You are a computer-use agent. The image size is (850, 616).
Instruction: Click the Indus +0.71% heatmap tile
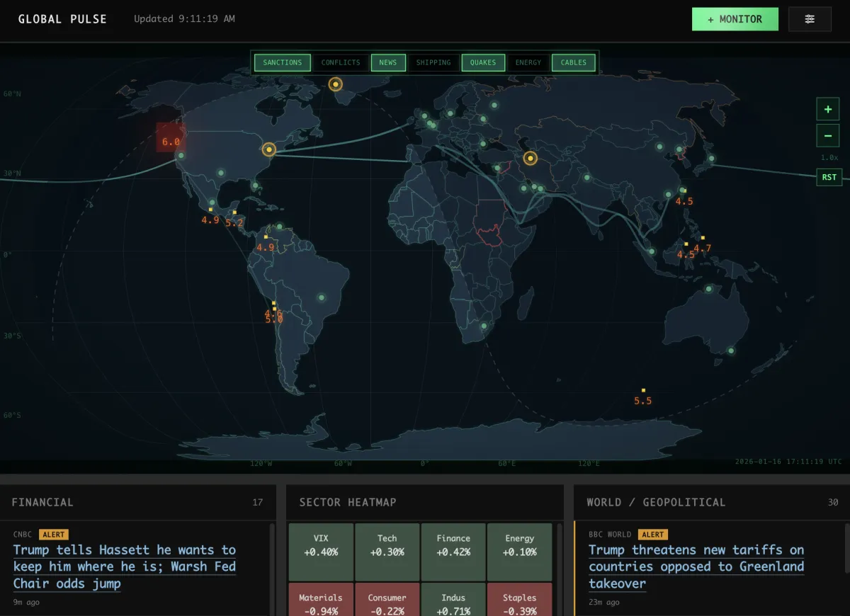point(453,600)
